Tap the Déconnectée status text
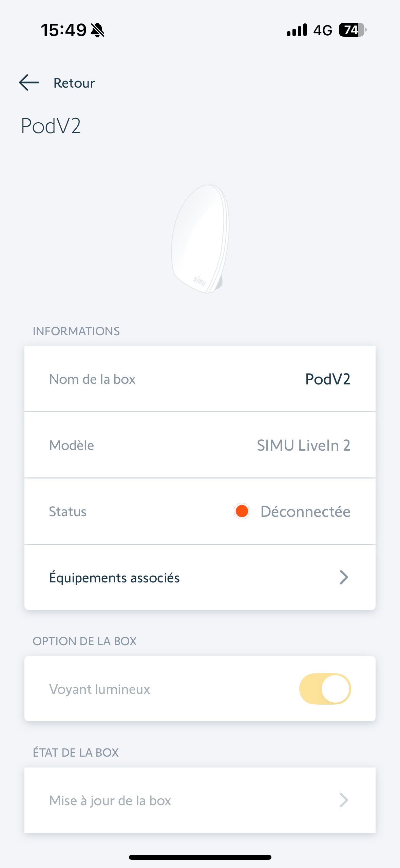 (x=305, y=511)
